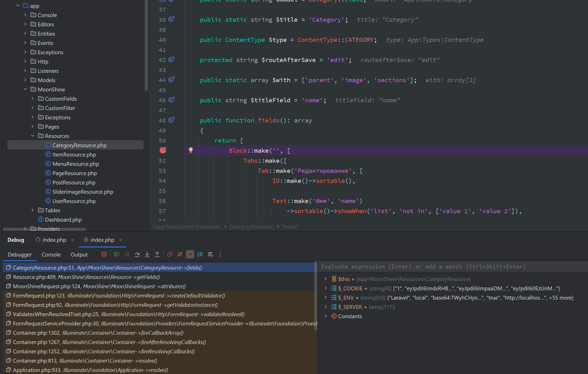
Task: Expand the CustomFields folder
Action: point(32,98)
